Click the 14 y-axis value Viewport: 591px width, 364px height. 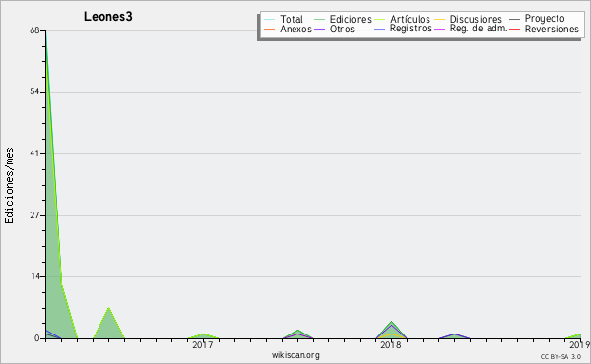coord(34,276)
